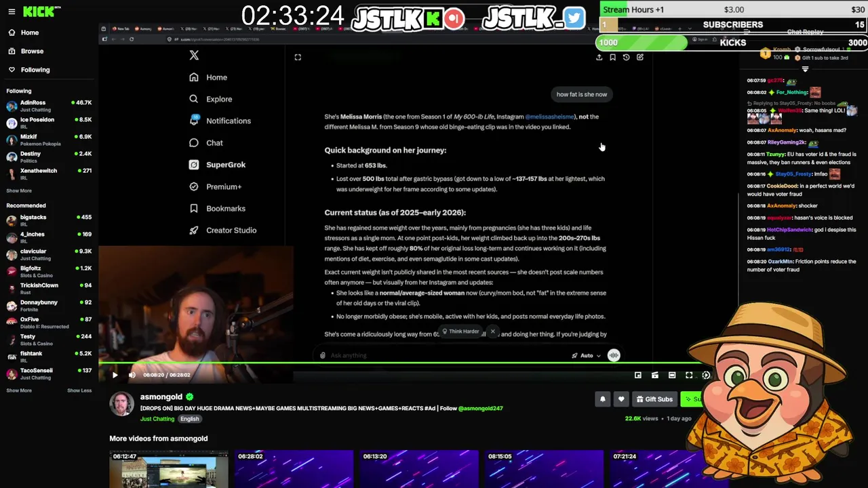The height and width of the screenshot is (488, 868).
Task: Bookmark the Grok conversation
Action: [x=612, y=58]
